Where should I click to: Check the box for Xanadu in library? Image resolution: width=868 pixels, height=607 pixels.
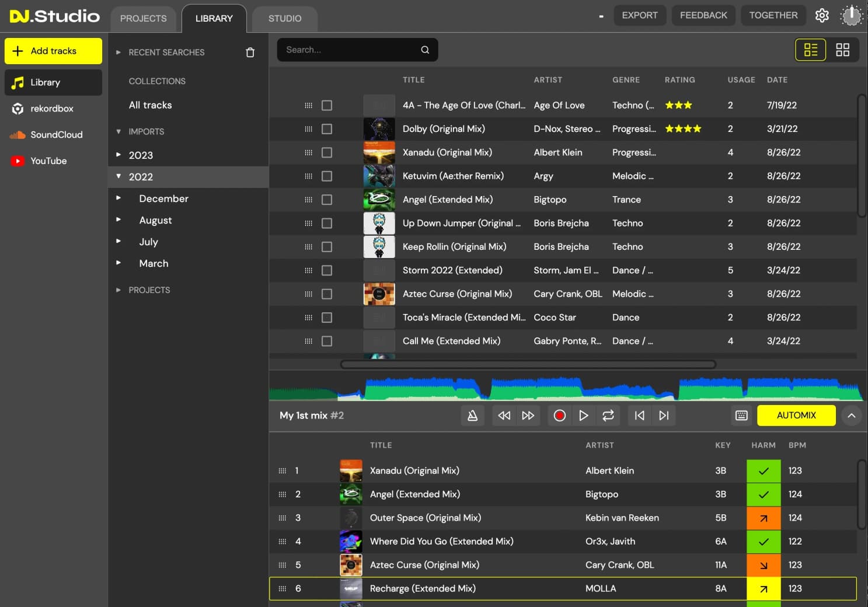pyautogui.click(x=327, y=153)
